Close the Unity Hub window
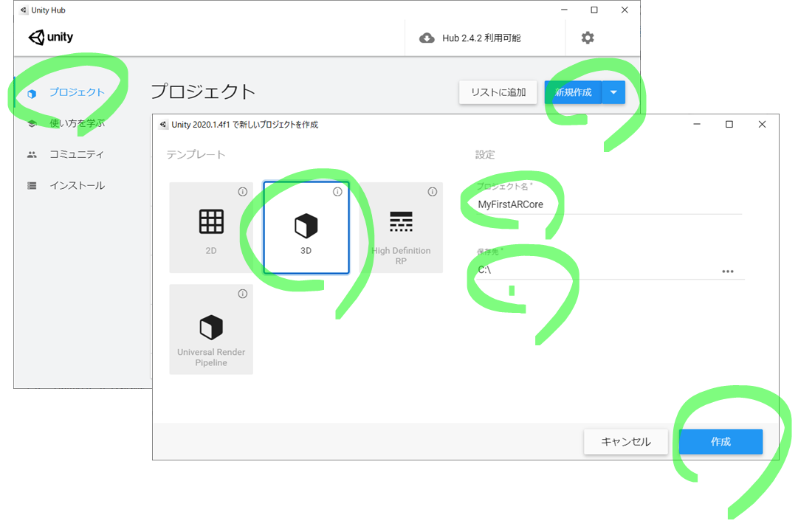Viewport: 798px width, 532px height. pos(625,10)
